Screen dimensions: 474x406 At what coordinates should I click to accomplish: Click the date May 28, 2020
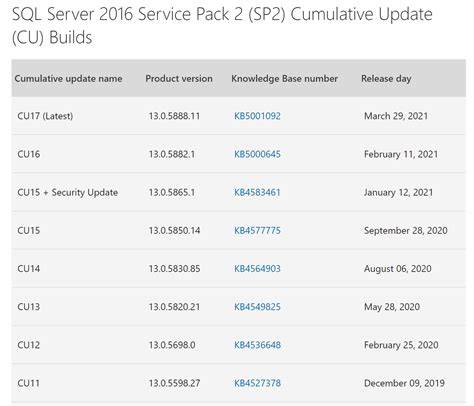[x=392, y=307]
